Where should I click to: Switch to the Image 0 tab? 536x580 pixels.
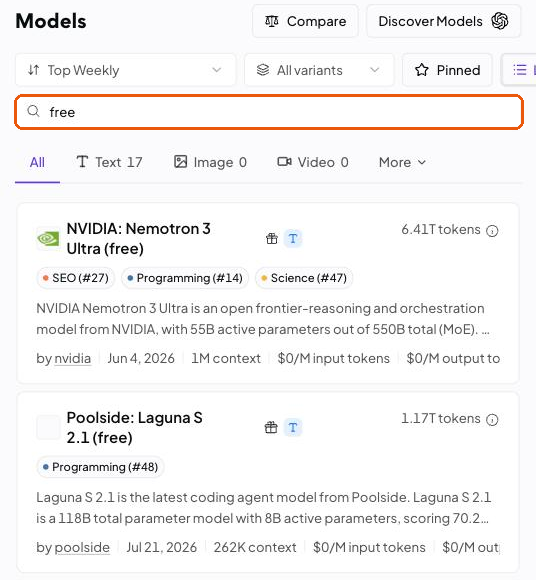click(x=210, y=162)
